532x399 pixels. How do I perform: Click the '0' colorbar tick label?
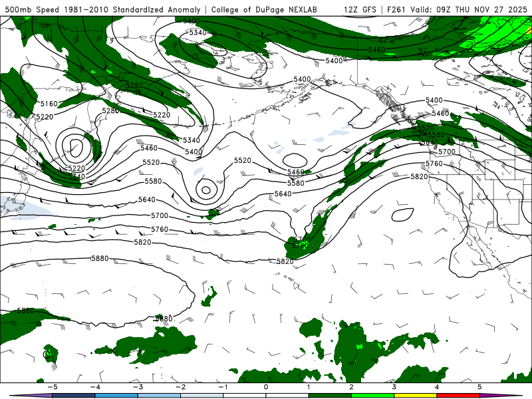point(266,387)
